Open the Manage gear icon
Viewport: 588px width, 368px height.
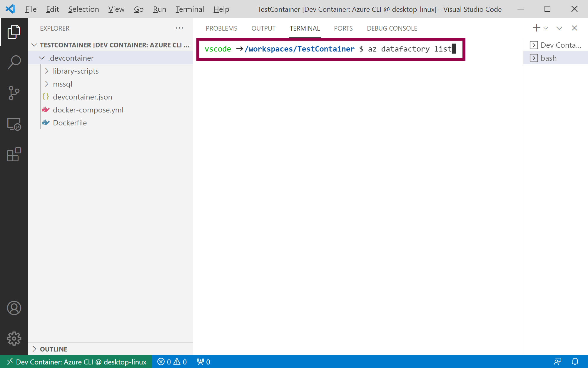point(14,339)
